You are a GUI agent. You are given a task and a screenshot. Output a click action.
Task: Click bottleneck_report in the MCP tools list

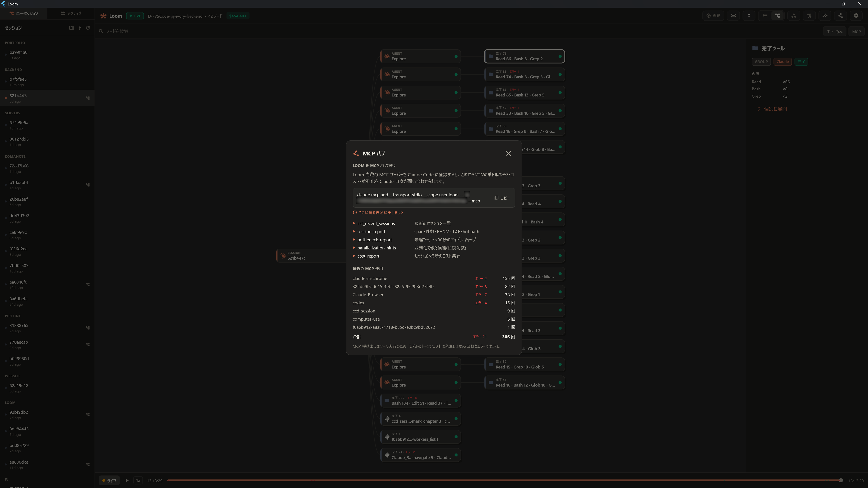coord(374,240)
